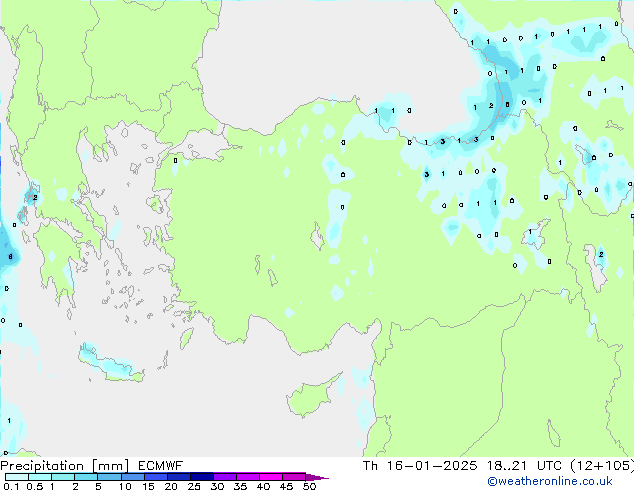This screenshot has height=490, width=634.
Task: Click the '18..21 UTC' time range text
Action: [524, 466]
